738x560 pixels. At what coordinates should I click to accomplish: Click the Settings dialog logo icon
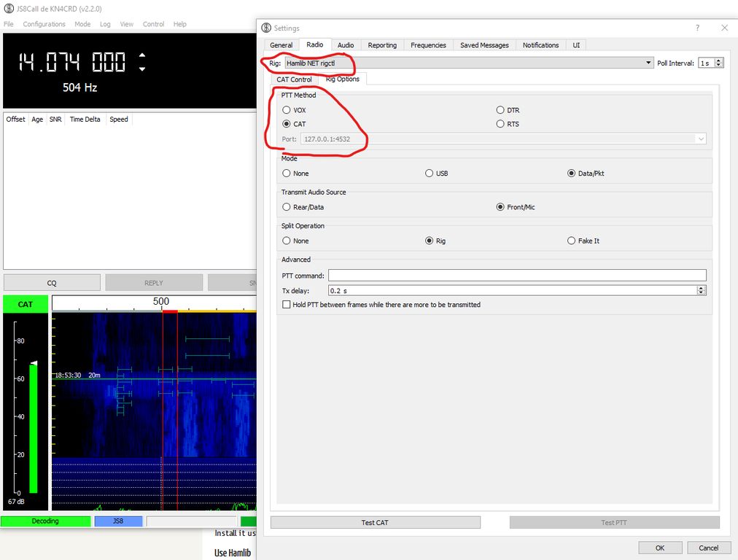tap(266, 28)
